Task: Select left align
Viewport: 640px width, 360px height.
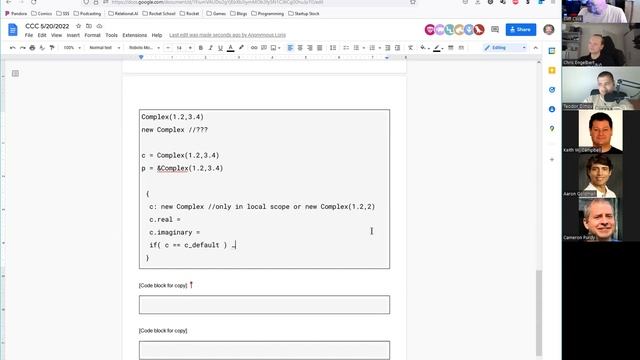Action: click(x=290, y=48)
